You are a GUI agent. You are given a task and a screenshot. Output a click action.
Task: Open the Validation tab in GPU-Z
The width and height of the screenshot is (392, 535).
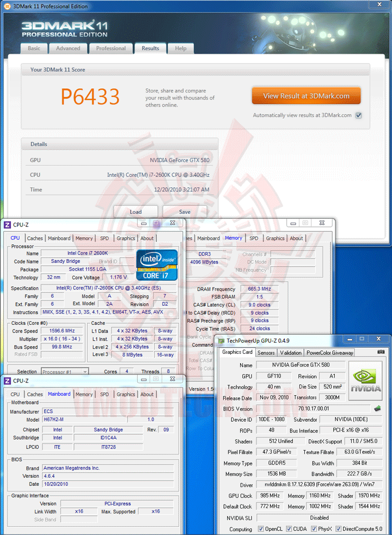291,353
